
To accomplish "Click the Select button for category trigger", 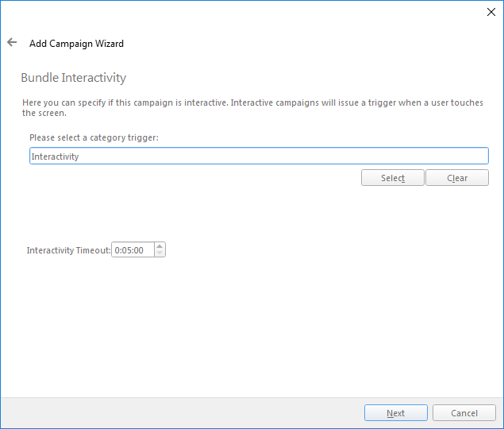I will click(x=392, y=178).
